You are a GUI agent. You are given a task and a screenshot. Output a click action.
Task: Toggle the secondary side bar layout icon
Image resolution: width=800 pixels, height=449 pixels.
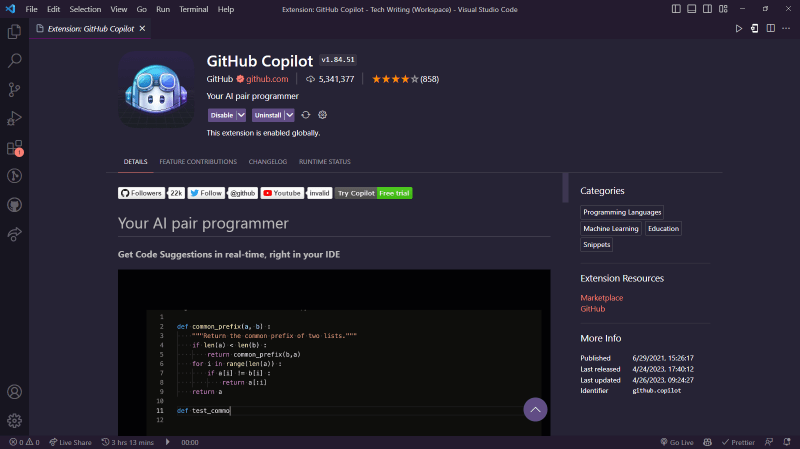pos(707,9)
